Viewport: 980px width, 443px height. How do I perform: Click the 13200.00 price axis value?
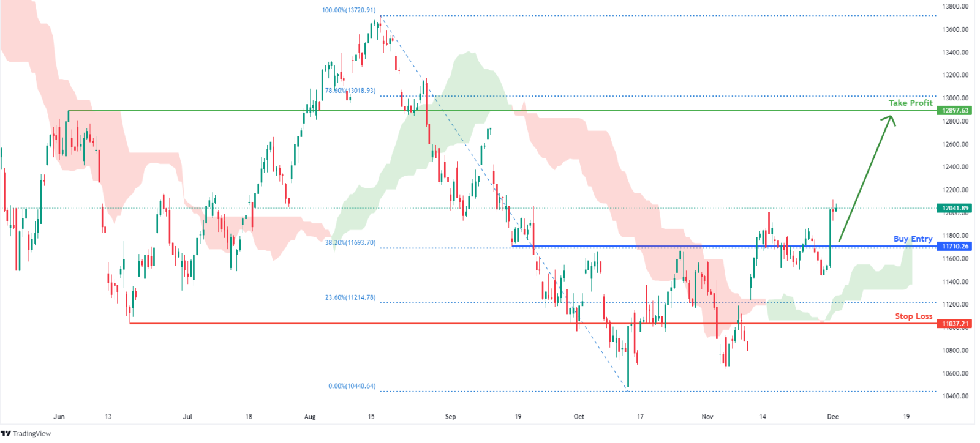point(956,75)
